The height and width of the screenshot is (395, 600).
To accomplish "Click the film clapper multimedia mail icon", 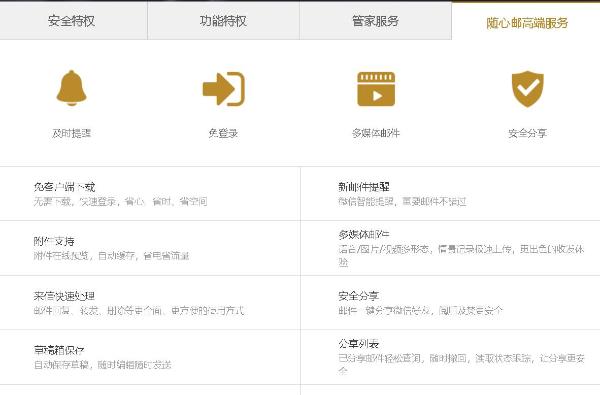I will [x=376, y=89].
